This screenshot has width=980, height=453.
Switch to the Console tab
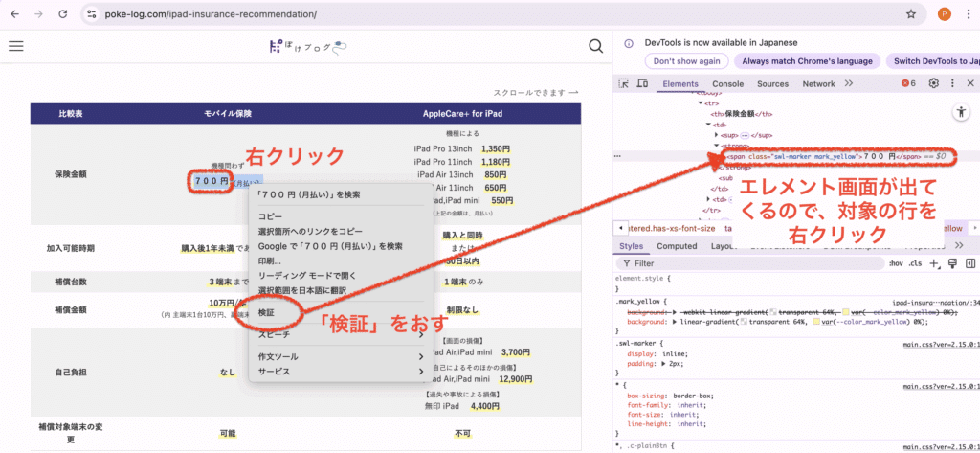point(728,84)
